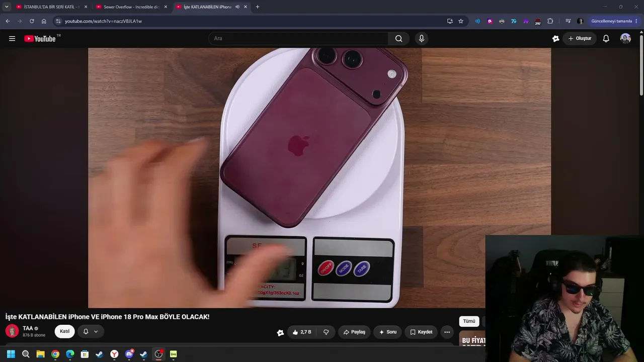Play or pause the video player
The height and width of the screenshot is (362, 644).
pyautogui.click(x=319, y=177)
